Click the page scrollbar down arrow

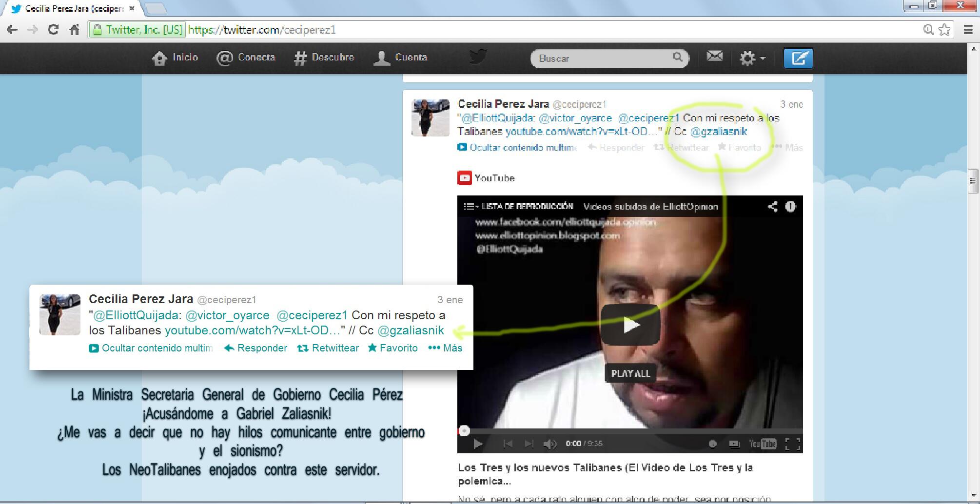974,497
